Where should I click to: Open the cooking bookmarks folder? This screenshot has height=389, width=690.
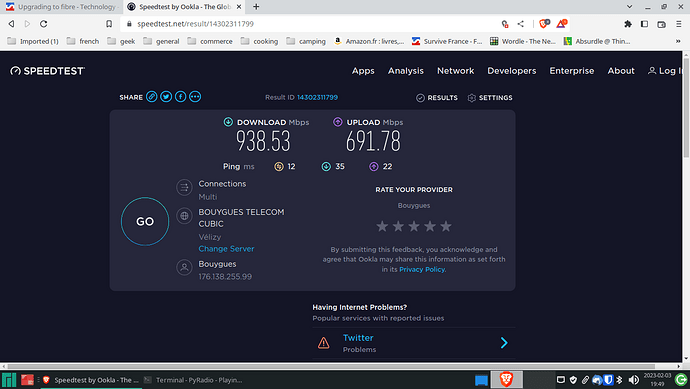(x=259, y=41)
